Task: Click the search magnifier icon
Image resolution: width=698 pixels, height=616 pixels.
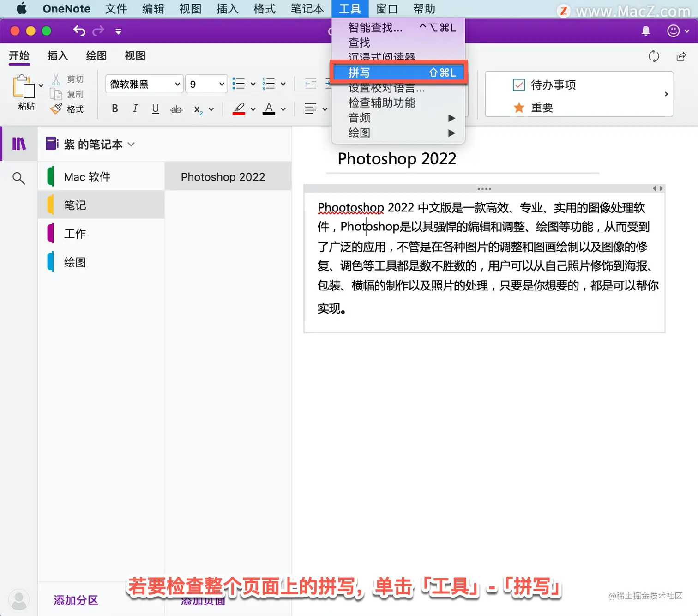Action: tap(18, 178)
